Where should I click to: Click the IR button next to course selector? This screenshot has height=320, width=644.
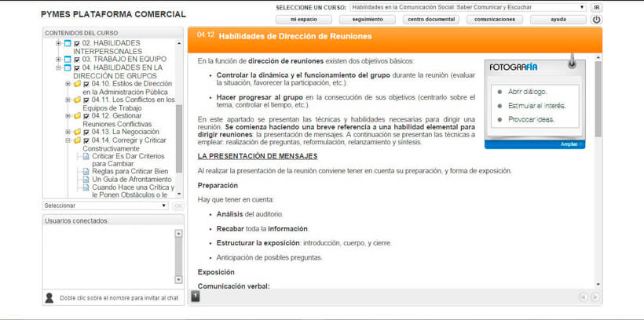click(x=597, y=7)
